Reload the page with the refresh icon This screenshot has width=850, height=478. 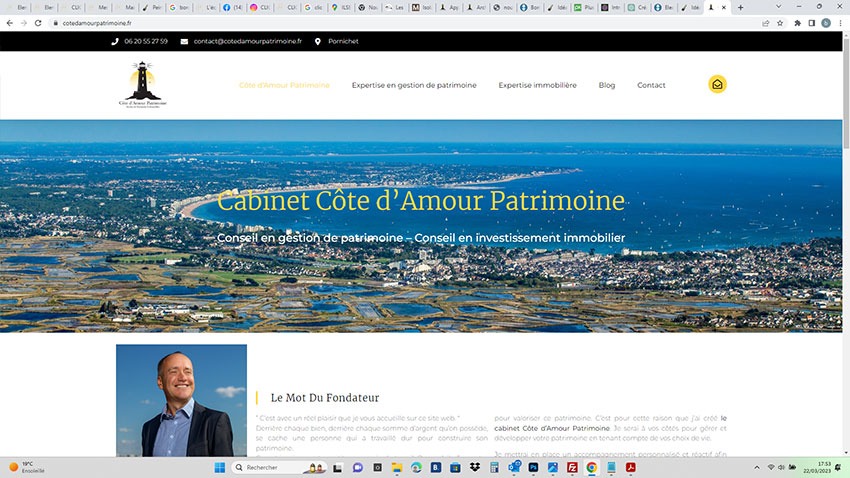pyautogui.click(x=38, y=23)
